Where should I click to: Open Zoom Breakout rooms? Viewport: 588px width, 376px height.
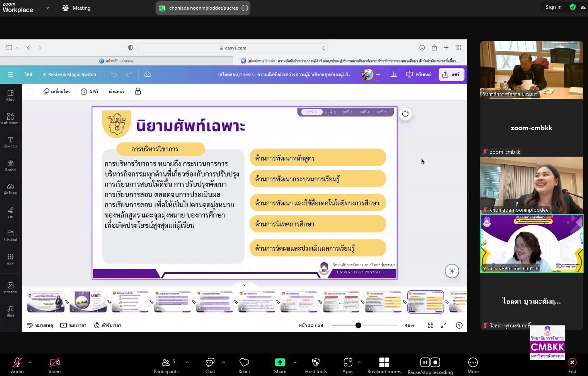click(x=384, y=366)
